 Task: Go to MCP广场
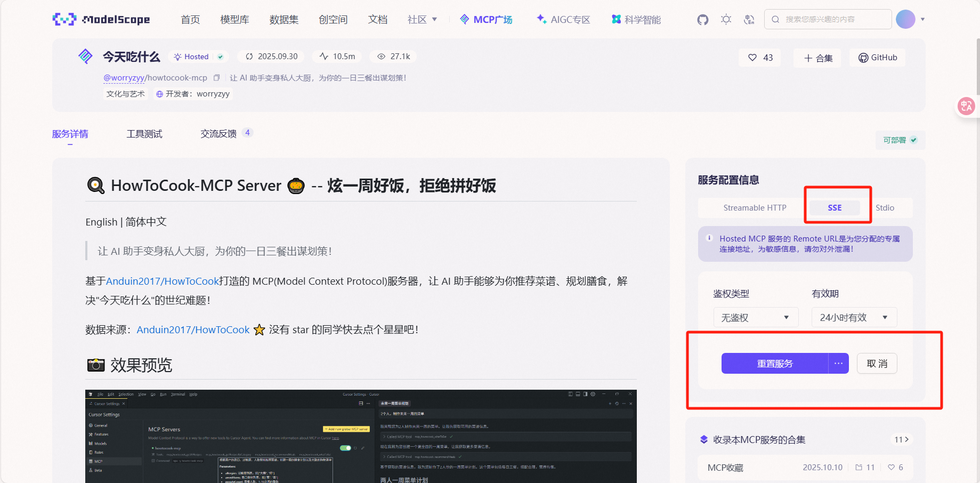click(486, 20)
